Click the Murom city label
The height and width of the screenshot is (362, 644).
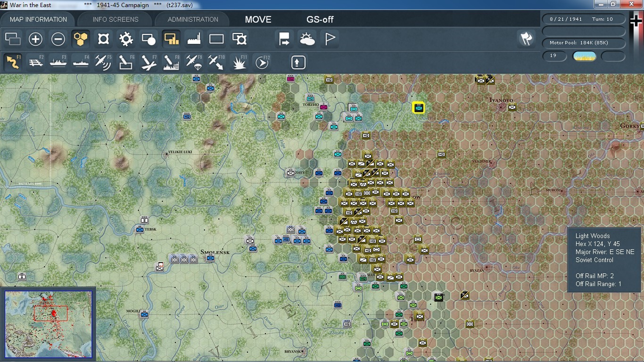point(553,190)
